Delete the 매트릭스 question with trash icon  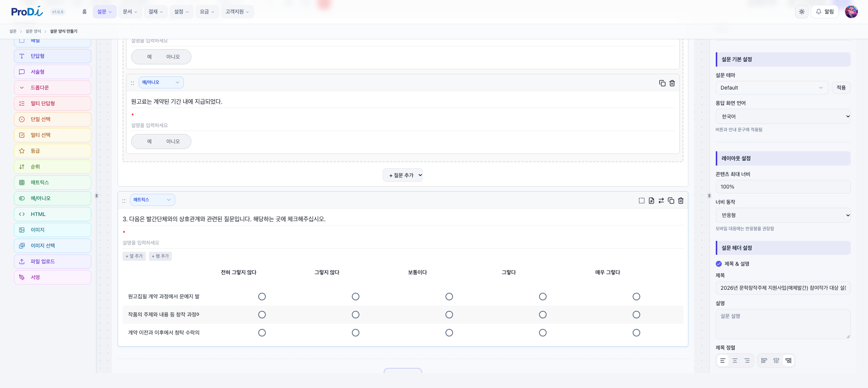pos(681,201)
